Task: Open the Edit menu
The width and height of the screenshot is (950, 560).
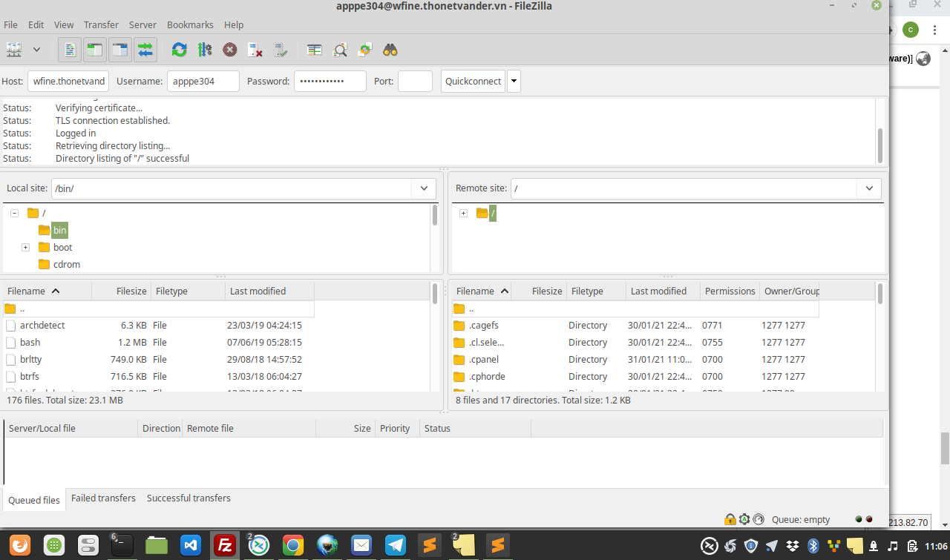Action: click(x=36, y=24)
